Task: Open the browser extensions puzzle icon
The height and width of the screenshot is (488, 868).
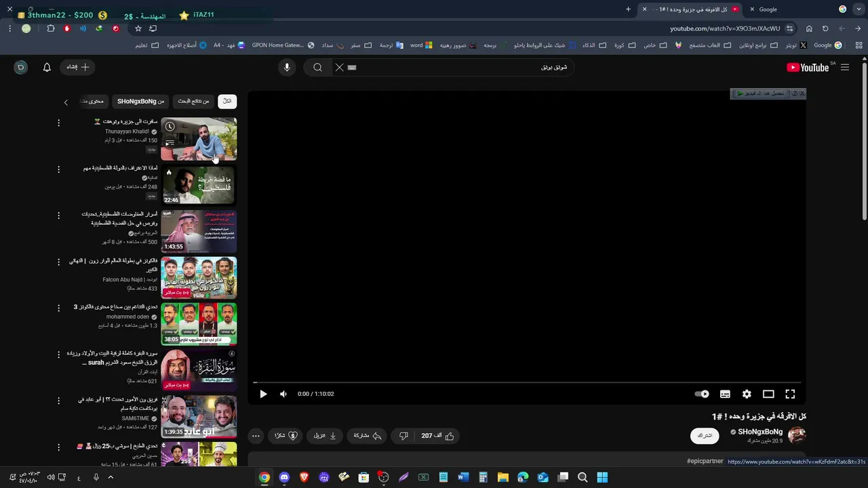Action: pyautogui.click(x=51, y=28)
